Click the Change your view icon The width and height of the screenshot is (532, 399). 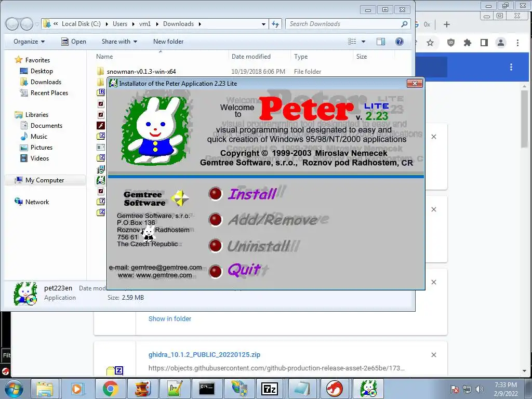[x=352, y=42]
